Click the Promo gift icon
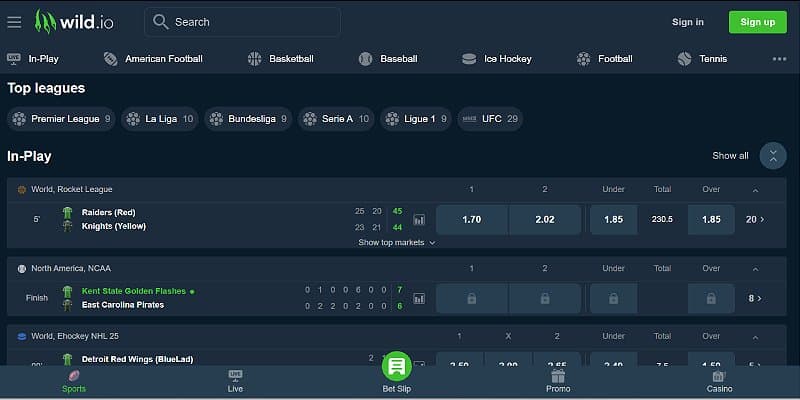Screen dimensions: 800x400 pos(558,376)
